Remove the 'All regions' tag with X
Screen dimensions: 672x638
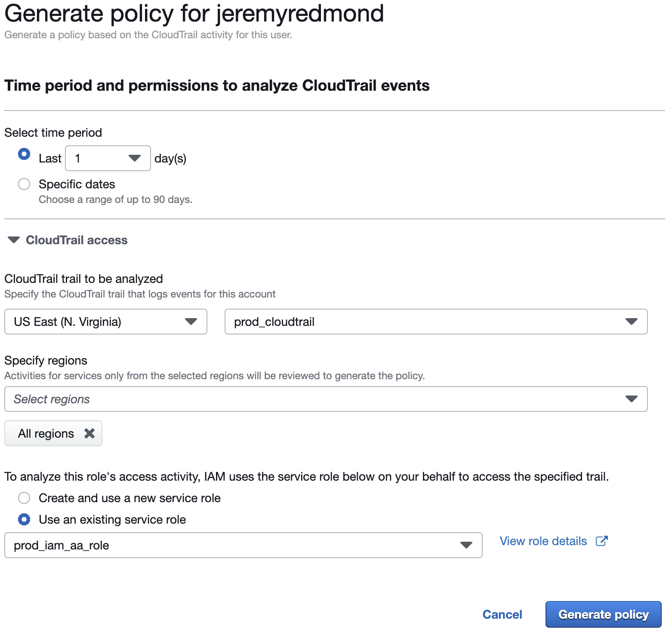pyautogui.click(x=89, y=433)
